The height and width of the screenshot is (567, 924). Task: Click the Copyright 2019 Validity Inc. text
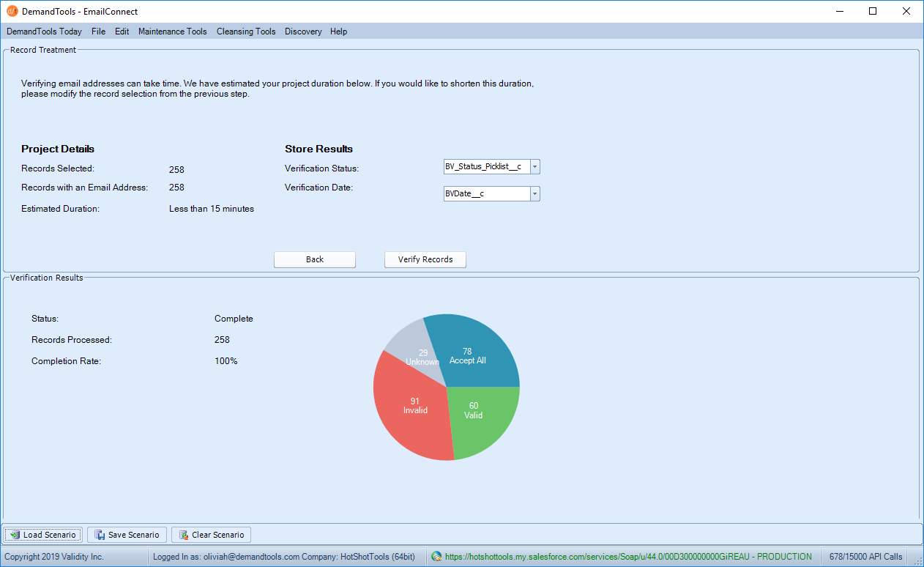tap(54, 557)
